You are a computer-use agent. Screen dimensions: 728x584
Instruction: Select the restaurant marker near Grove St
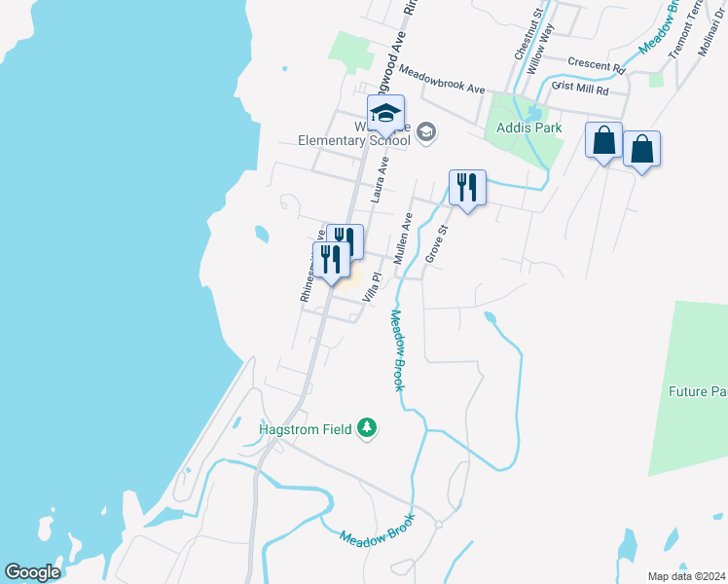[467, 190]
